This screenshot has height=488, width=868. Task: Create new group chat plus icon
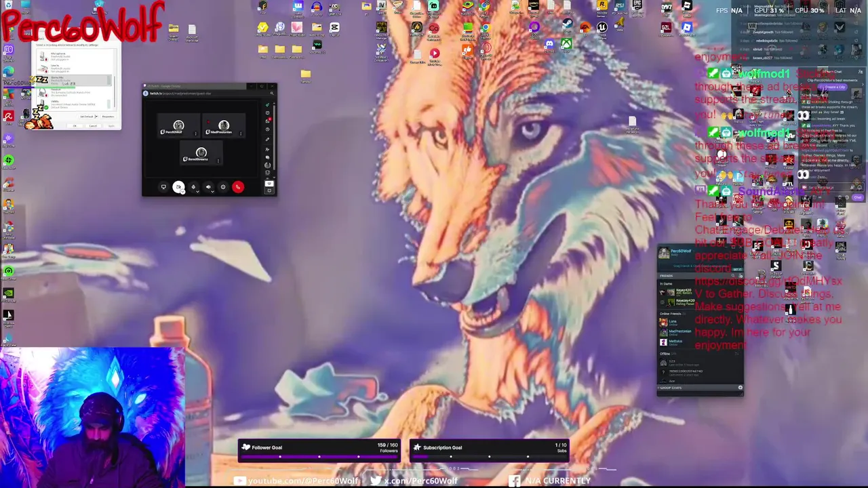point(741,387)
